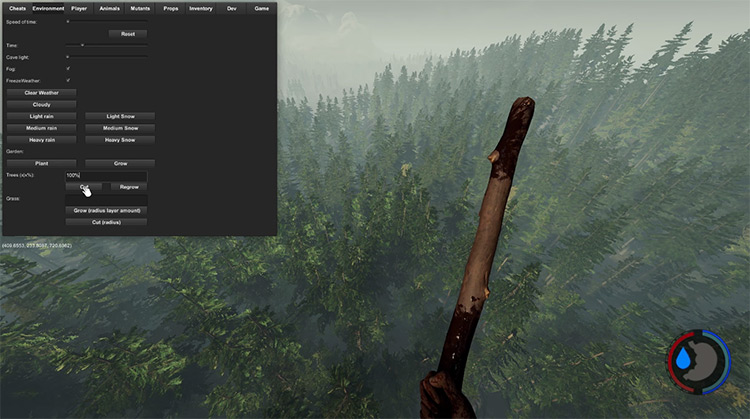Switch to the Cheats tab

(17, 9)
